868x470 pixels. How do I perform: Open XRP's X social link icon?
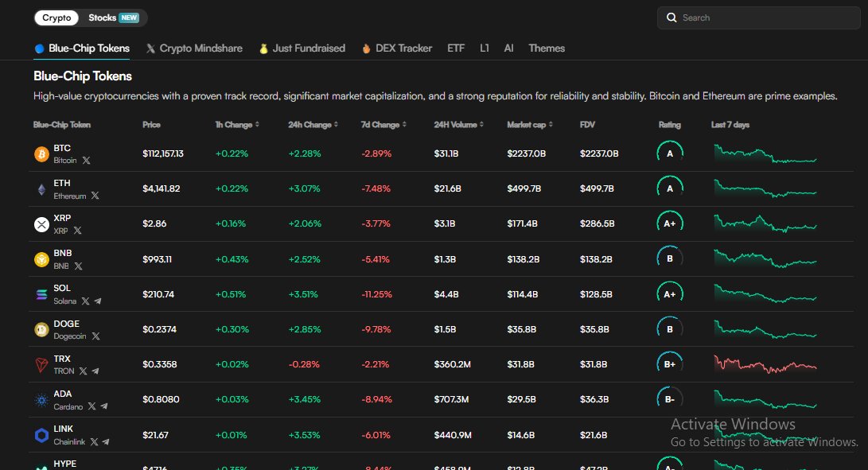coord(77,231)
